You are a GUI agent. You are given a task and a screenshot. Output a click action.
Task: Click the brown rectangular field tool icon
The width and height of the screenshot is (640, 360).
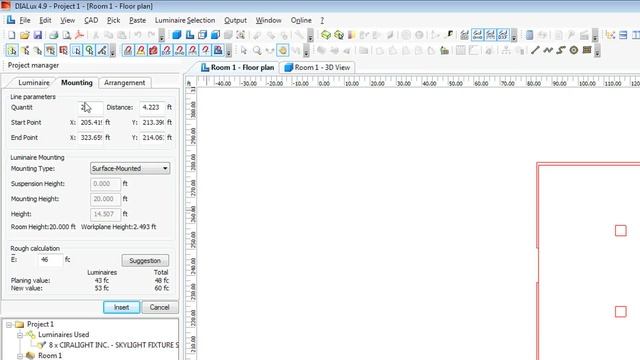pos(587,51)
